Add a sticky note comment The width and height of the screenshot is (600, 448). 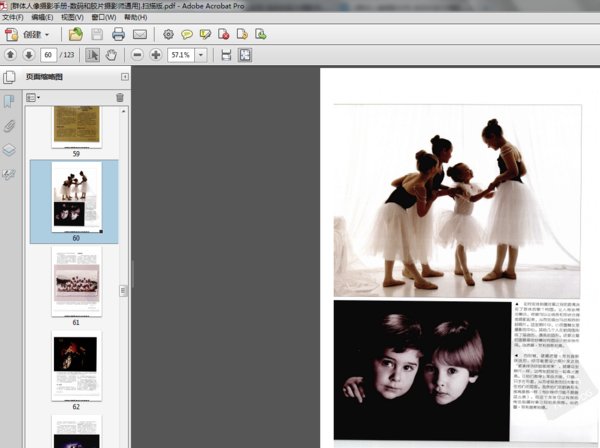(x=186, y=34)
